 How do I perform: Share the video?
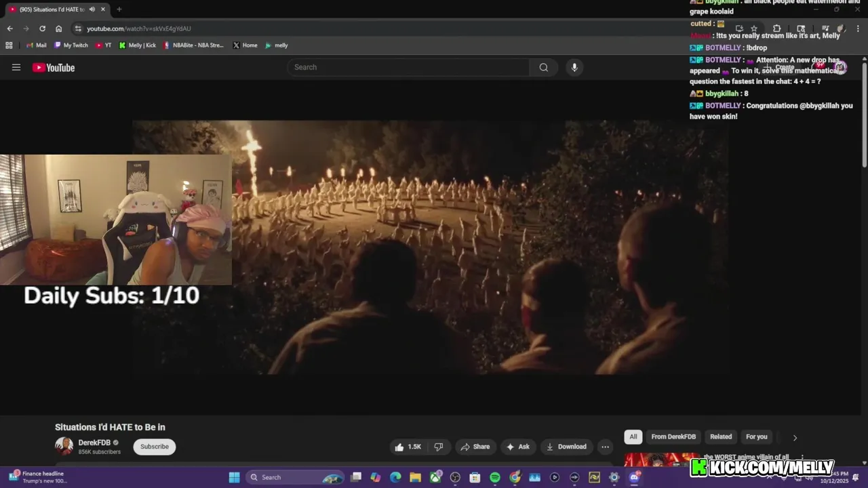[475, 447]
